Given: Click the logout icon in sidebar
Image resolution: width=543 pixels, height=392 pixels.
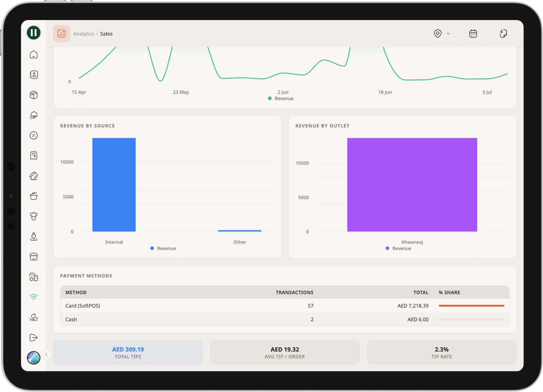Looking at the screenshot, I should pyautogui.click(x=34, y=338).
